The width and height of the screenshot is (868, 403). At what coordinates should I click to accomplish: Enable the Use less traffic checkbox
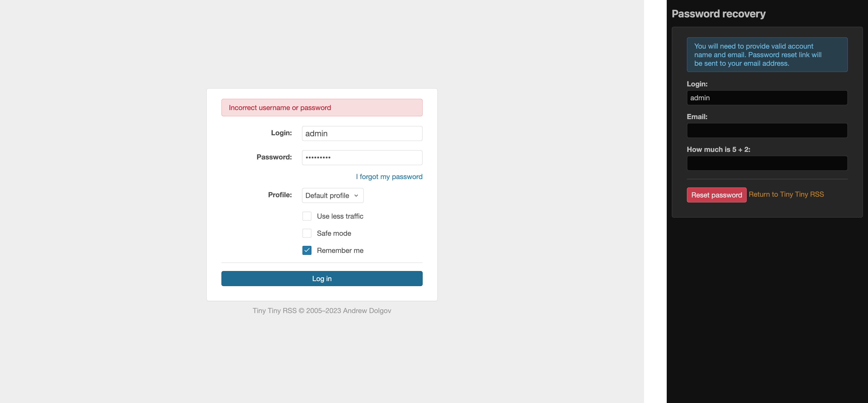pos(307,216)
